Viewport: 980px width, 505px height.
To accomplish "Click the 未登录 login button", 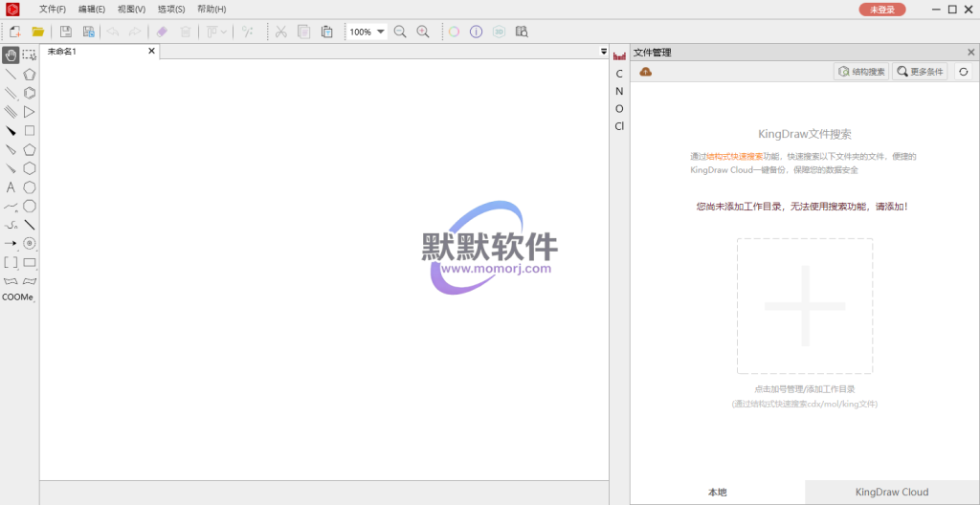I will 881,9.
